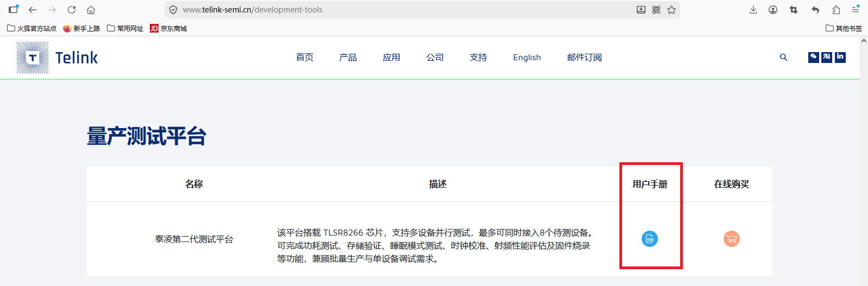Open 常用网址 bookmark folder
This screenshot has height=286, width=868.
pos(125,28)
